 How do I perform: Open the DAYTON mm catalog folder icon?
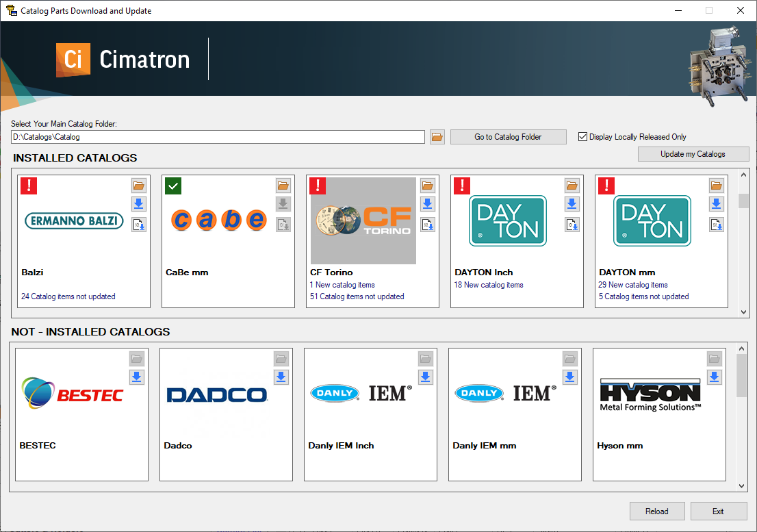coord(717,186)
